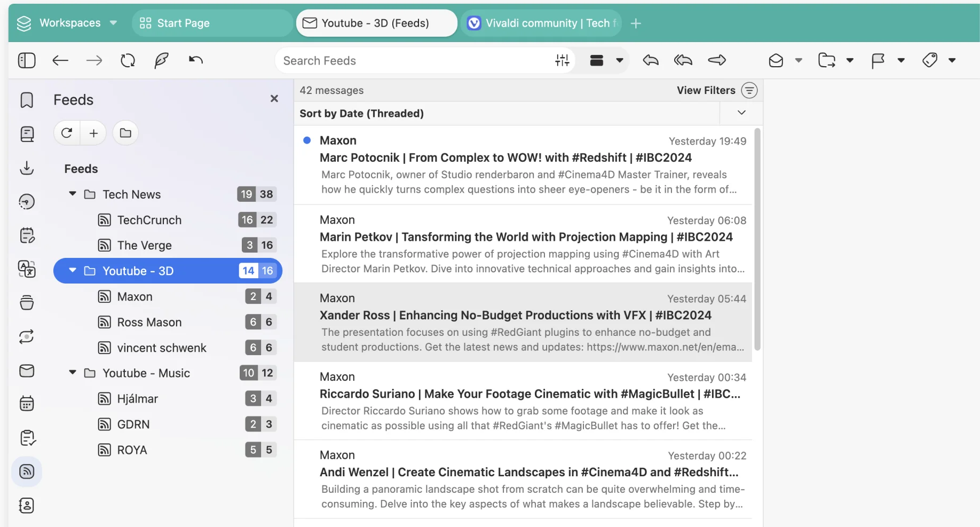Viewport: 980px width, 527px height.
Task: Open Mail panel in sidebar
Action: 27,371
